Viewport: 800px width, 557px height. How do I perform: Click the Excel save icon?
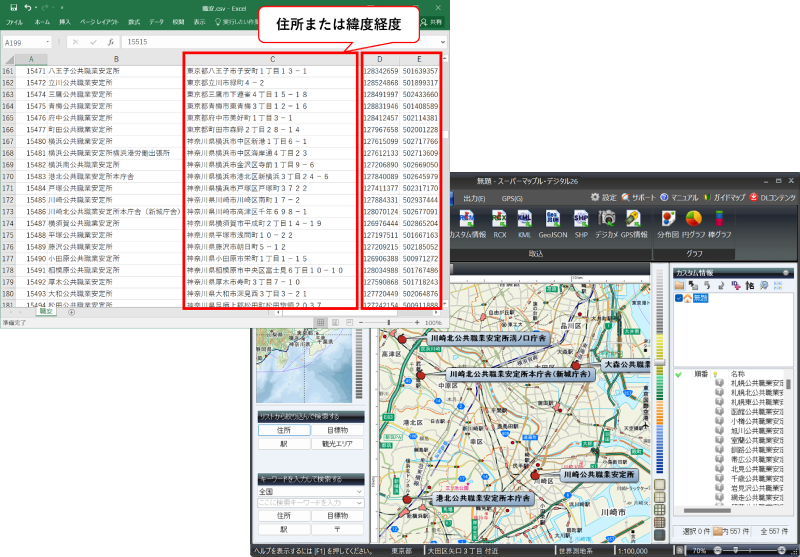tap(13, 8)
